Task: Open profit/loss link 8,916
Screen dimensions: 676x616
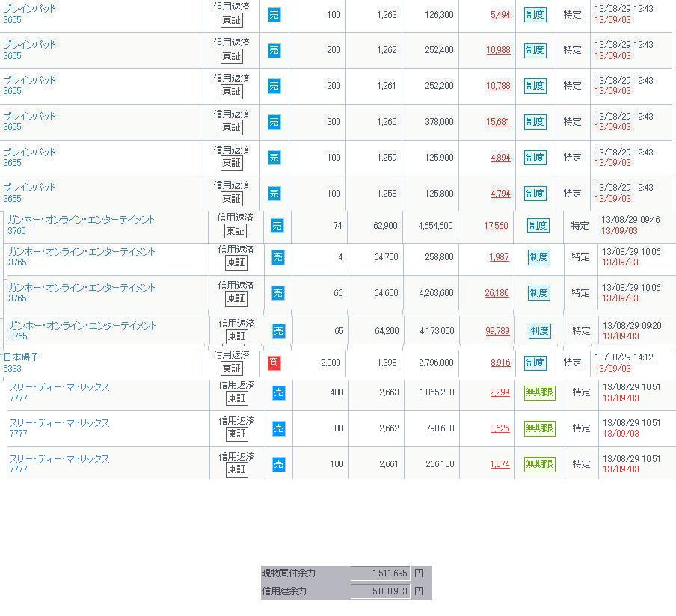Action: click(x=500, y=363)
